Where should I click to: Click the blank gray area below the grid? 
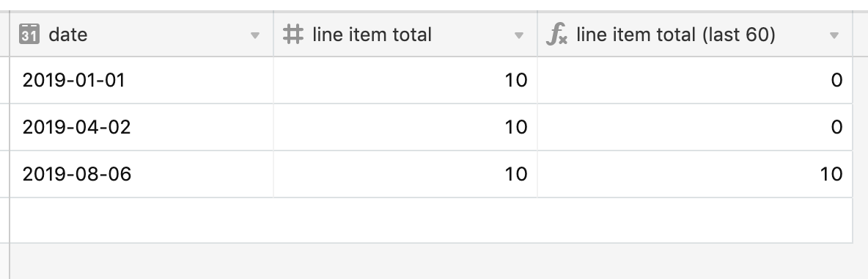438,262
